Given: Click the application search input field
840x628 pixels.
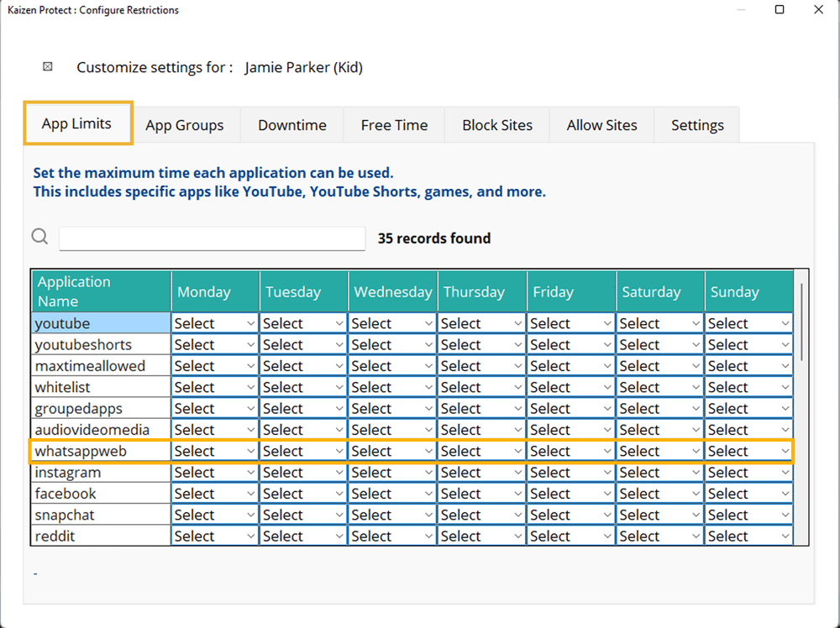Looking at the screenshot, I should (x=212, y=238).
